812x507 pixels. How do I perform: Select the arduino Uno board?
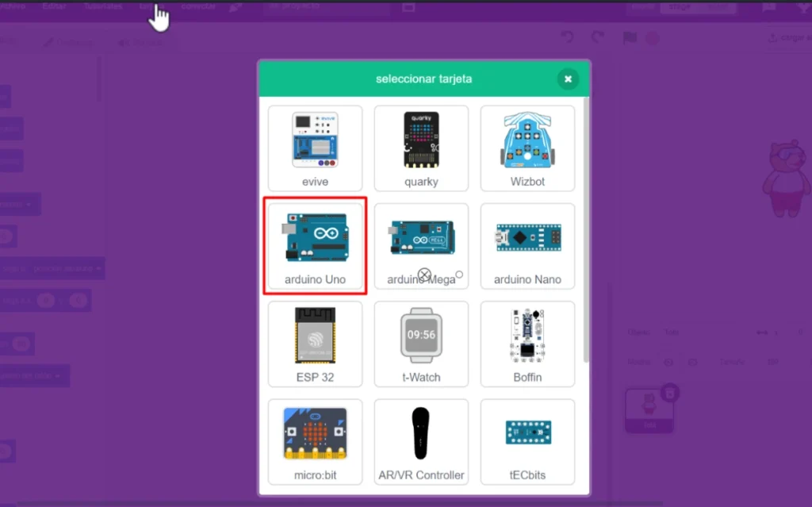pyautogui.click(x=315, y=246)
